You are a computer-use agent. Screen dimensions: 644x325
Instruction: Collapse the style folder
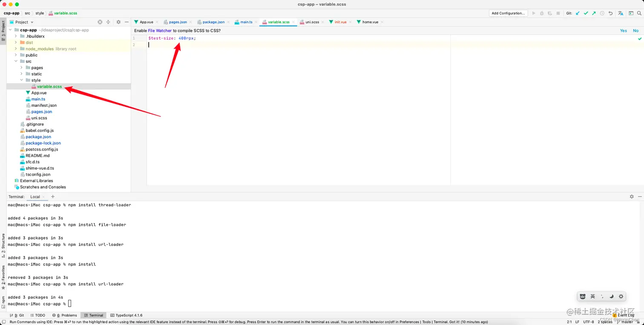pos(21,80)
